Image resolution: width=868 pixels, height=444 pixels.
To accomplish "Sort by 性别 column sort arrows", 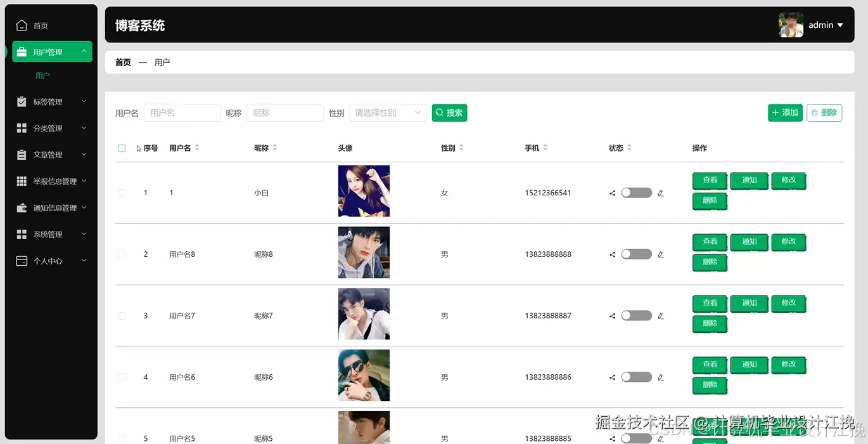I will point(461,148).
